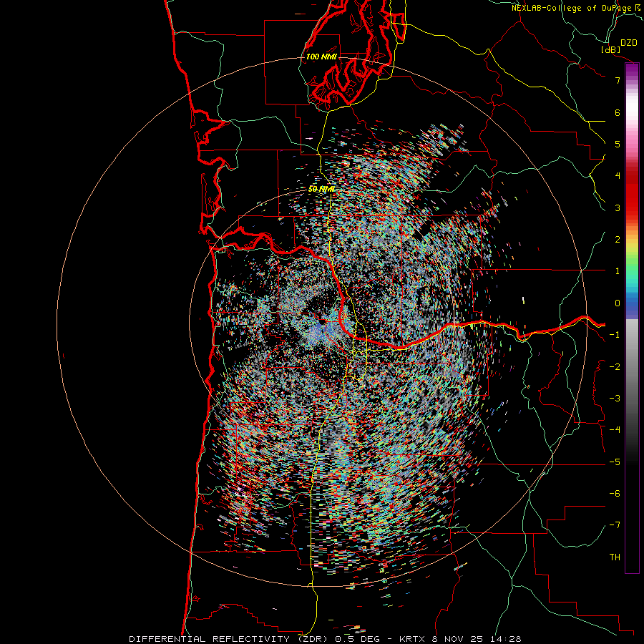Click the NEXLAB-College of DuPage header text
The image size is (644, 644).
coord(575,8)
